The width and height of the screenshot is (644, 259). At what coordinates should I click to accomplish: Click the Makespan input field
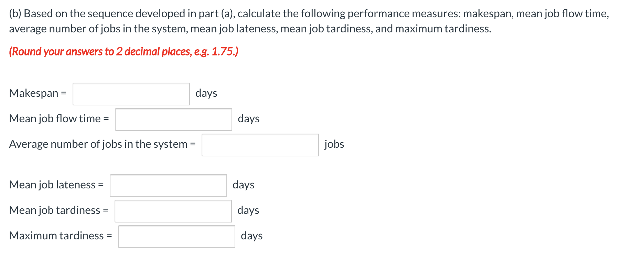pyautogui.click(x=131, y=94)
